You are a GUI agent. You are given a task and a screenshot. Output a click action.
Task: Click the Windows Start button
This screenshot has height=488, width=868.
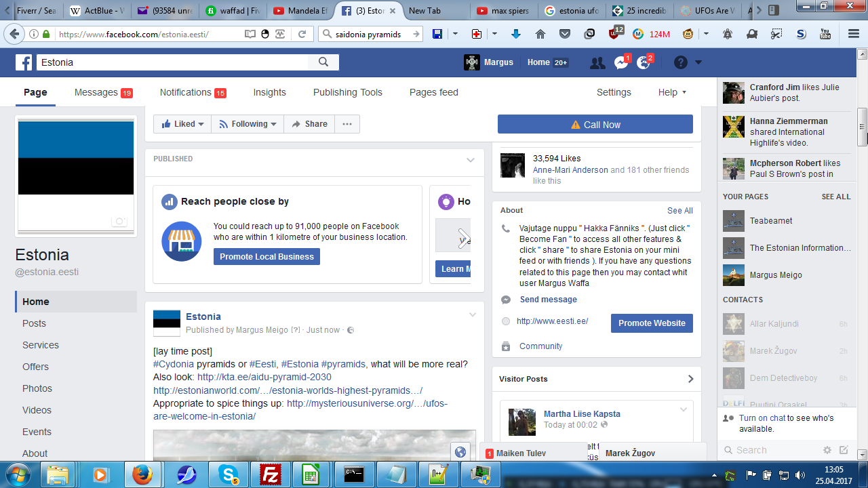point(18,474)
